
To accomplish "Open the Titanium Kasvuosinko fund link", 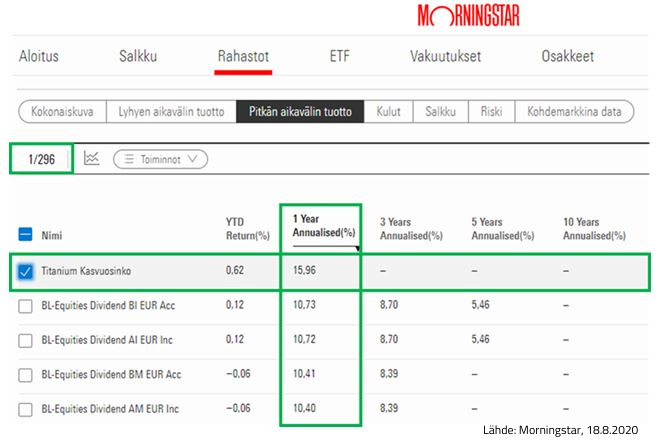I will pyautogui.click(x=86, y=271).
